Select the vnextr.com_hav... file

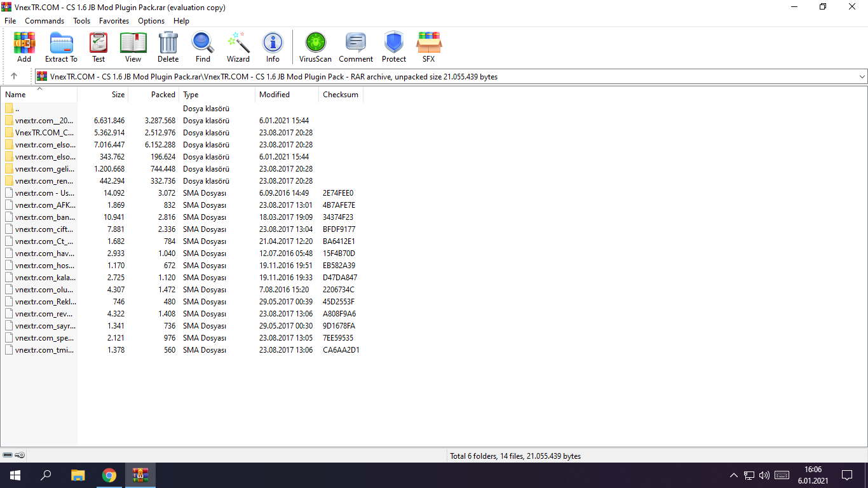[39, 254]
